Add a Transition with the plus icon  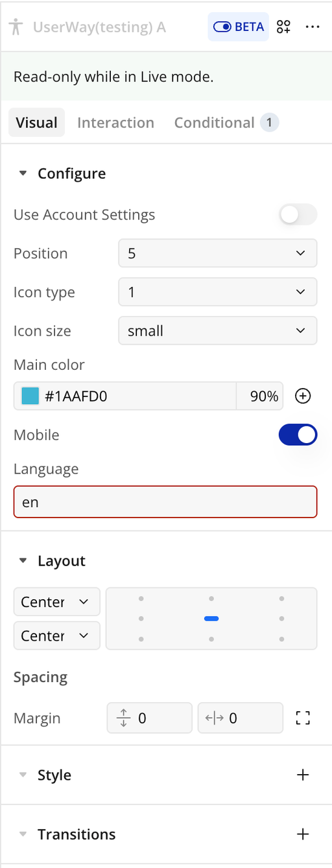click(x=303, y=834)
